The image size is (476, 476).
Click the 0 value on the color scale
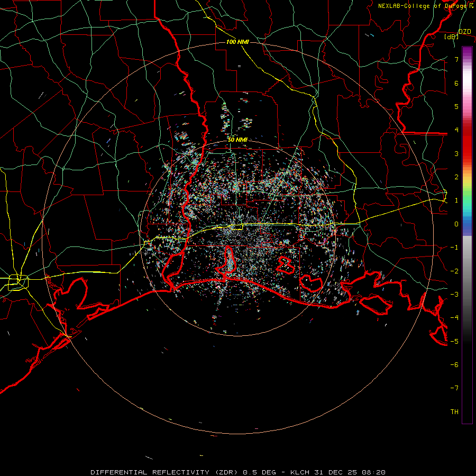click(x=456, y=224)
